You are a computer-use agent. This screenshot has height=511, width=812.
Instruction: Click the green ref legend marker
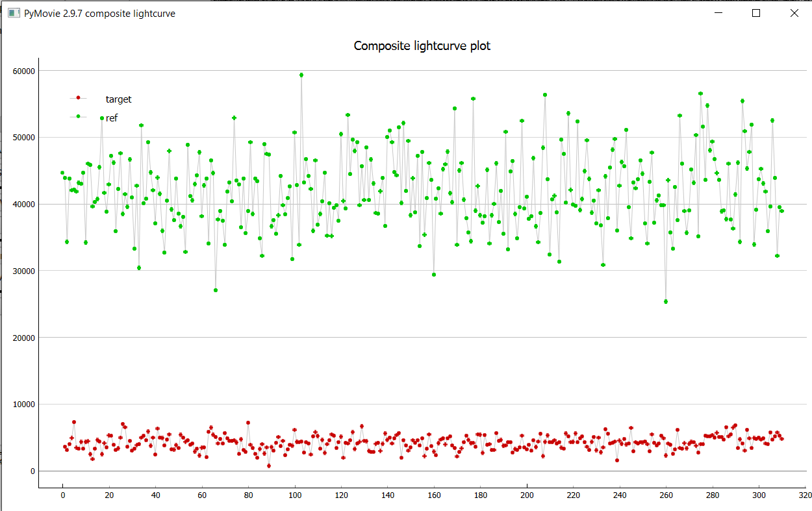pyautogui.click(x=78, y=116)
